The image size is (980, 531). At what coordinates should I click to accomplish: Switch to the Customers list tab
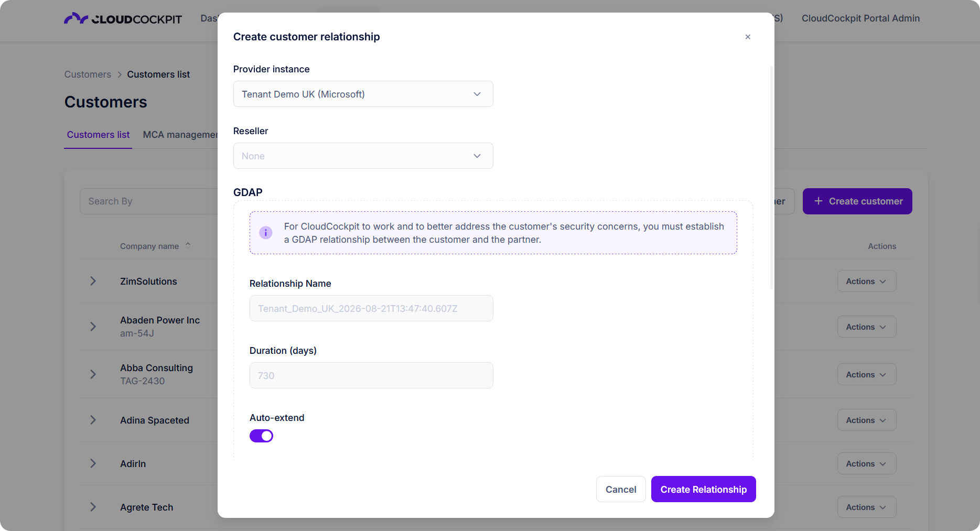tap(98, 135)
